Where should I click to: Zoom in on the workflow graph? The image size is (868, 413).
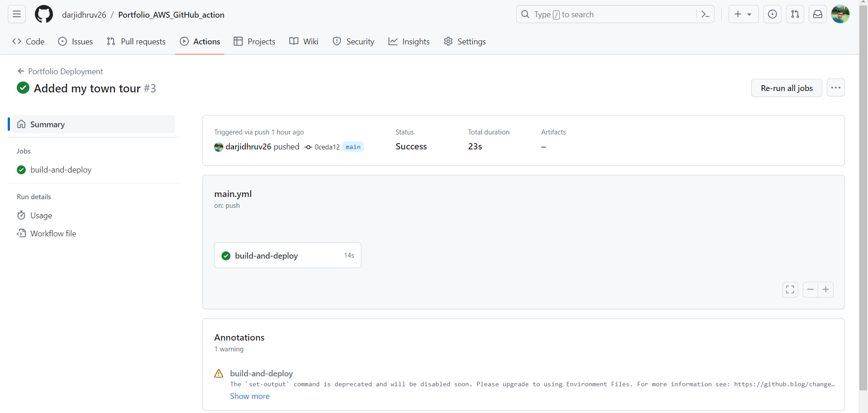tap(826, 289)
